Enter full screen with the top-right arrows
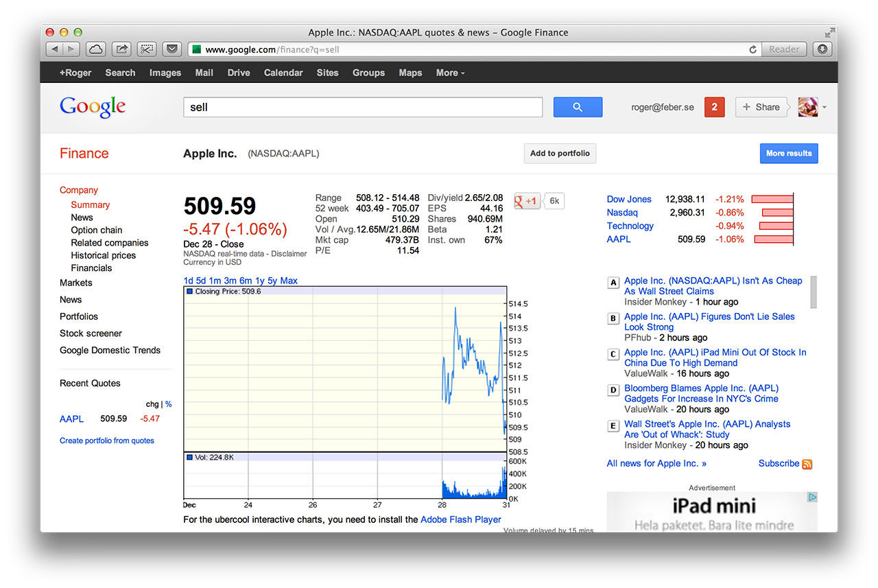The image size is (878, 588). (830, 32)
